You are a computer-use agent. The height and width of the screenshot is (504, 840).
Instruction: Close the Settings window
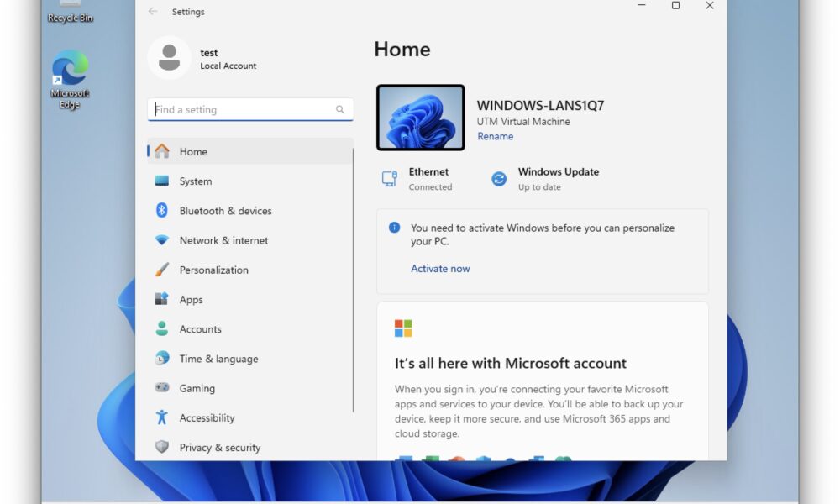[x=710, y=5]
